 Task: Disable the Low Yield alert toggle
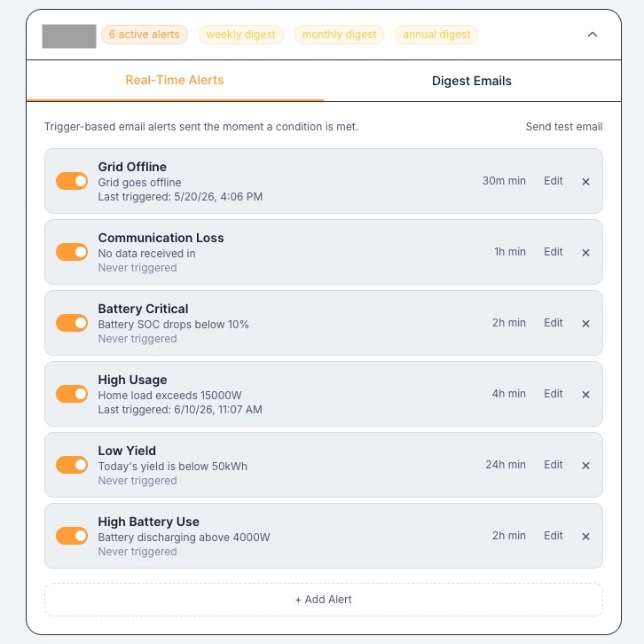[72, 465]
